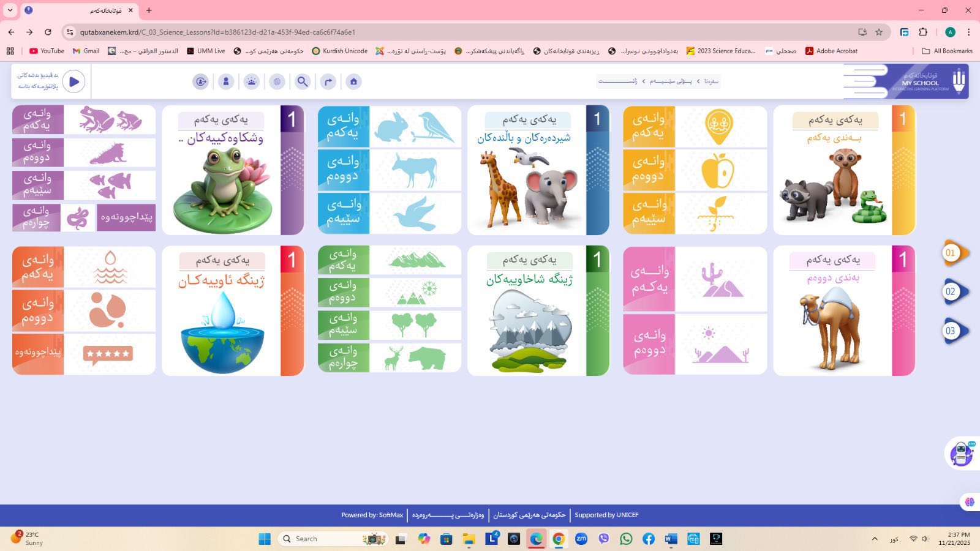The height and width of the screenshot is (551, 980).
Task: Bookmark this page with star icon
Action: pos(879,32)
